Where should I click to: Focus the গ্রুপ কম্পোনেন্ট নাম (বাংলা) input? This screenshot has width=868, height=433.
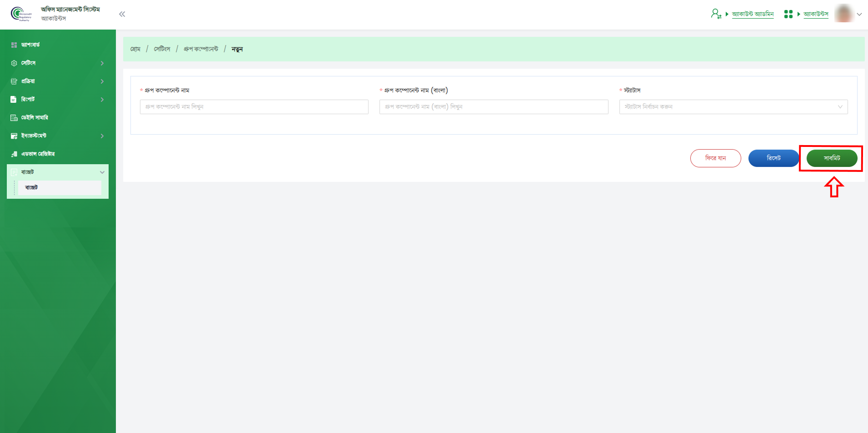494,107
